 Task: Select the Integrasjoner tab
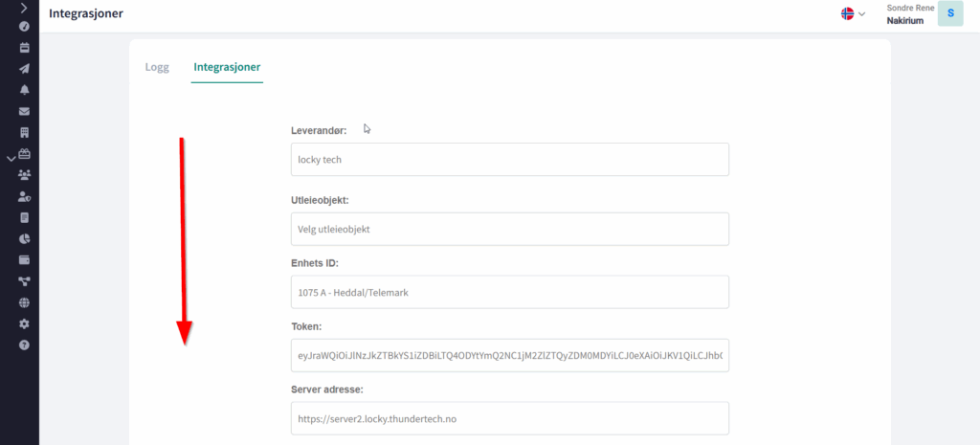[x=227, y=67]
